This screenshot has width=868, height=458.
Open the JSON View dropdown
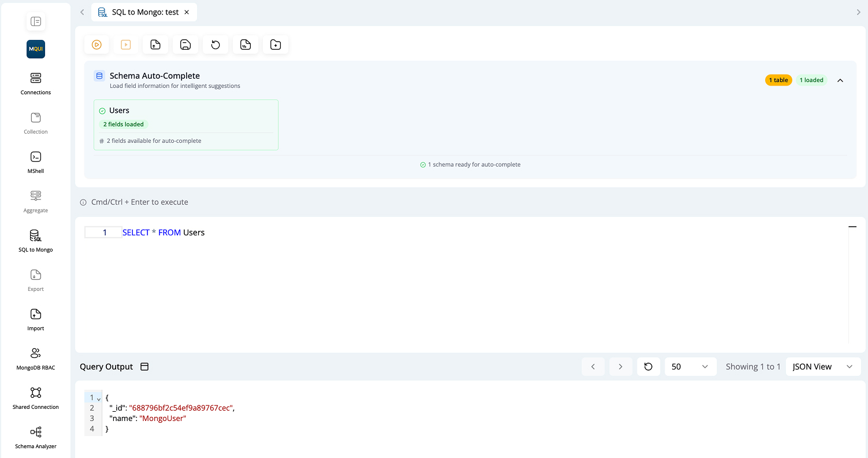pos(822,367)
